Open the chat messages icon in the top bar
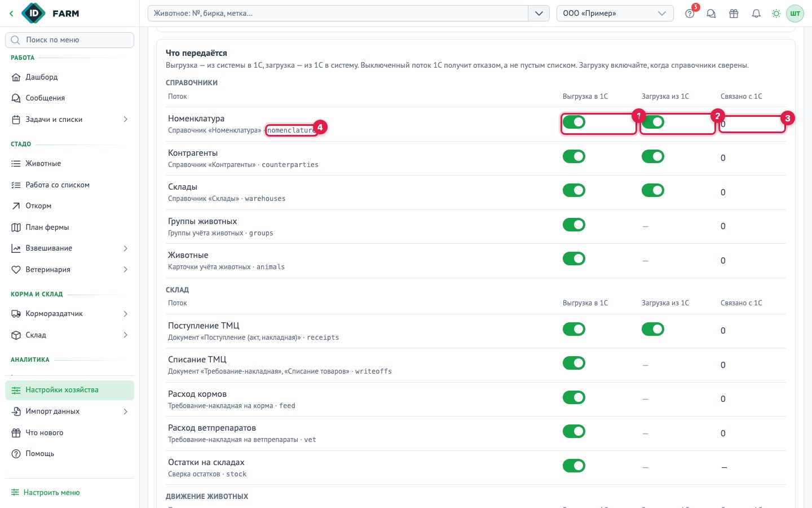 click(x=711, y=14)
